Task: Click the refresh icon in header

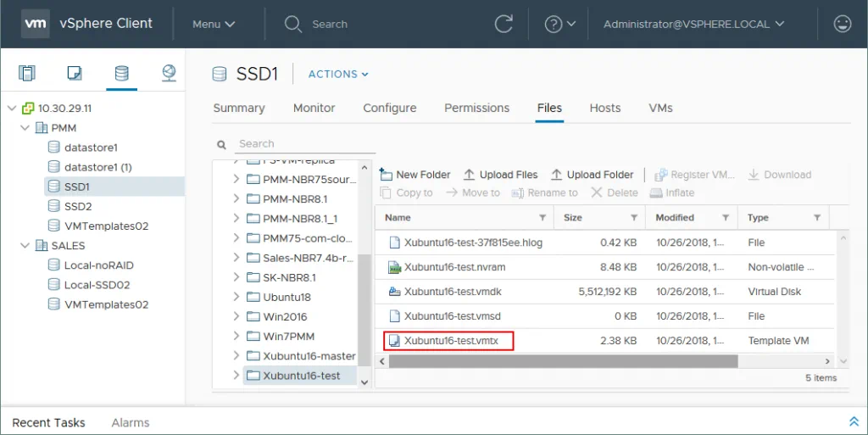Action: coord(504,24)
